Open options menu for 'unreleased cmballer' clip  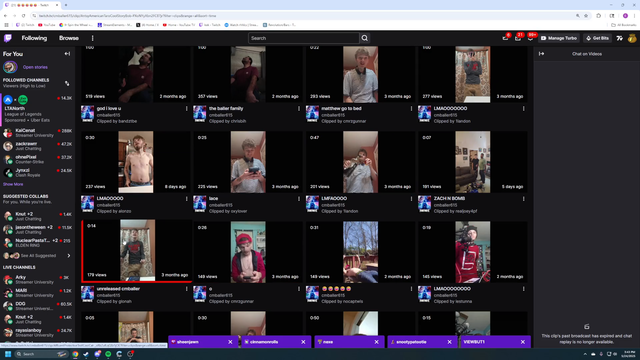pos(187,289)
